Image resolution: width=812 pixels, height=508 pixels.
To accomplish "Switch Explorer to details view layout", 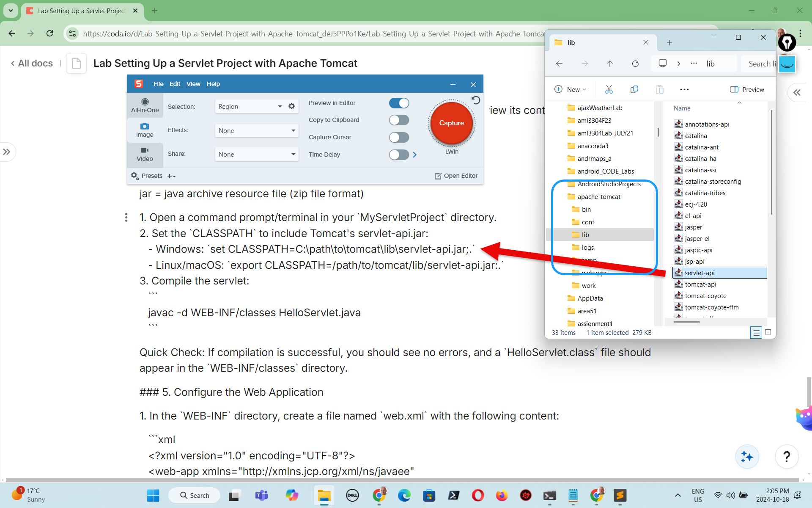I will (x=756, y=333).
